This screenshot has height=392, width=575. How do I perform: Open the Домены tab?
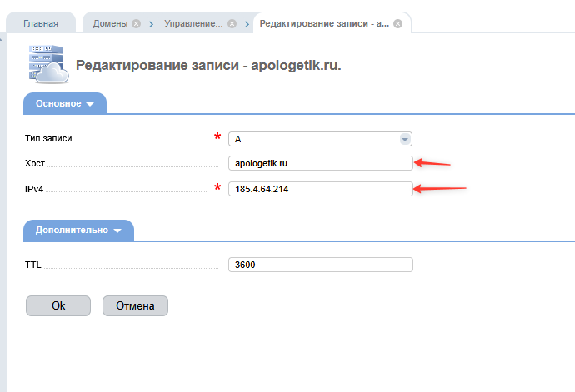tap(109, 24)
